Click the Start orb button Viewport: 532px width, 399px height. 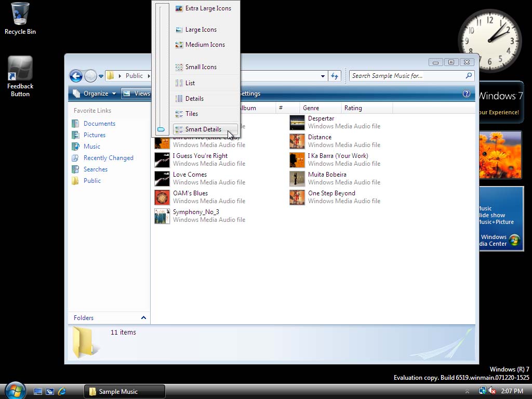15,391
